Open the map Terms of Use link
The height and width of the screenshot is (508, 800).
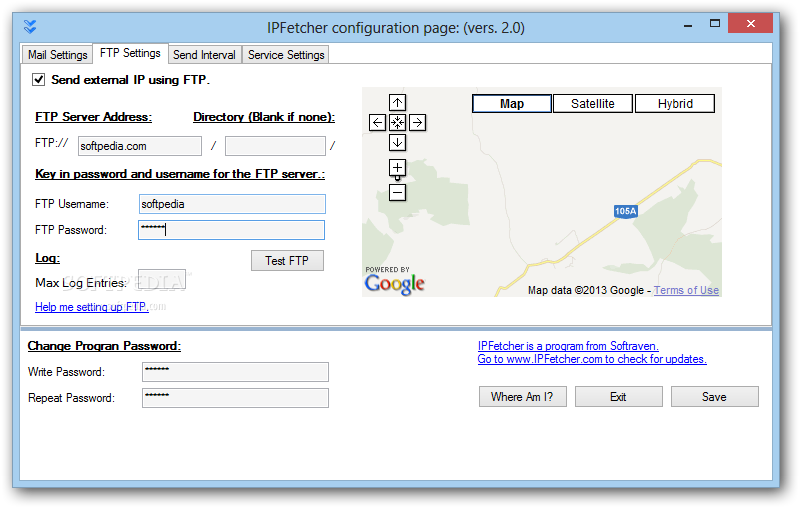(x=686, y=290)
